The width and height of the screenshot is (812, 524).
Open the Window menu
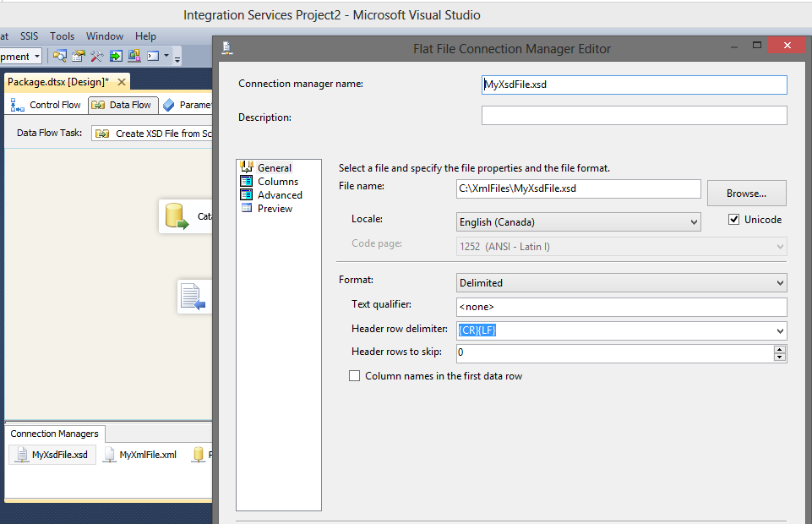tap(105, 36)
